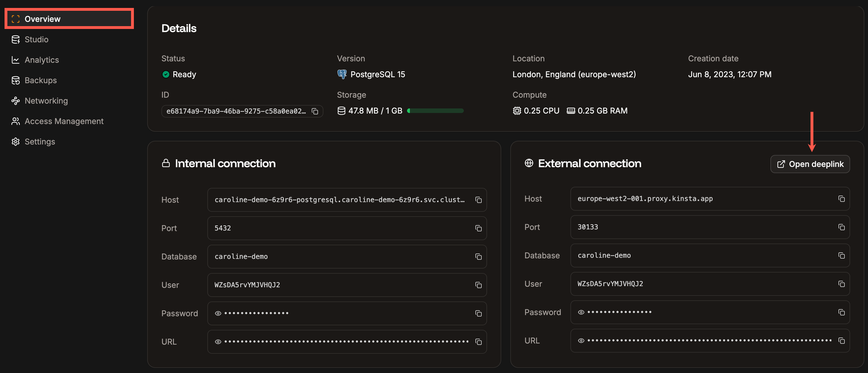
Task: Reveal the internal connection Password
Action: [218, 313]
